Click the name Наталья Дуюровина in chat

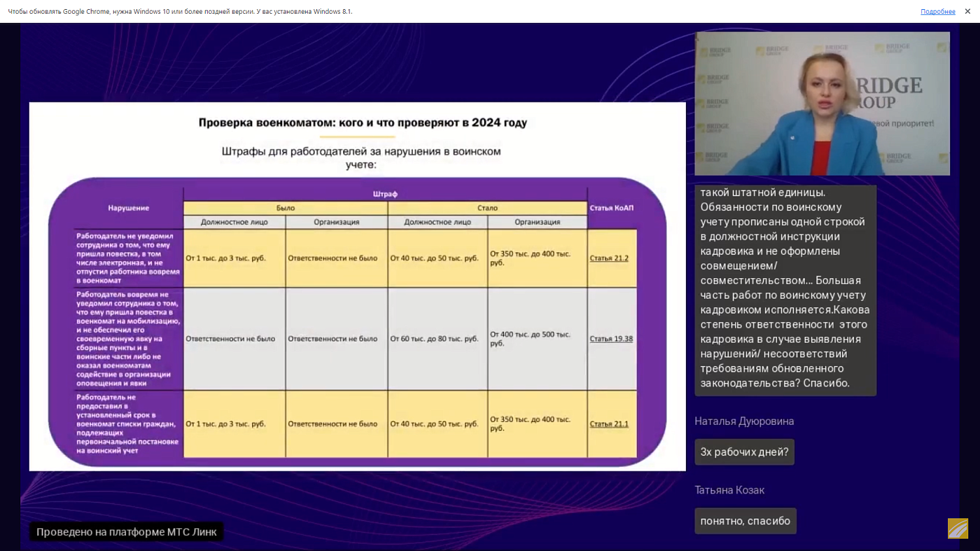pos(743,422)
